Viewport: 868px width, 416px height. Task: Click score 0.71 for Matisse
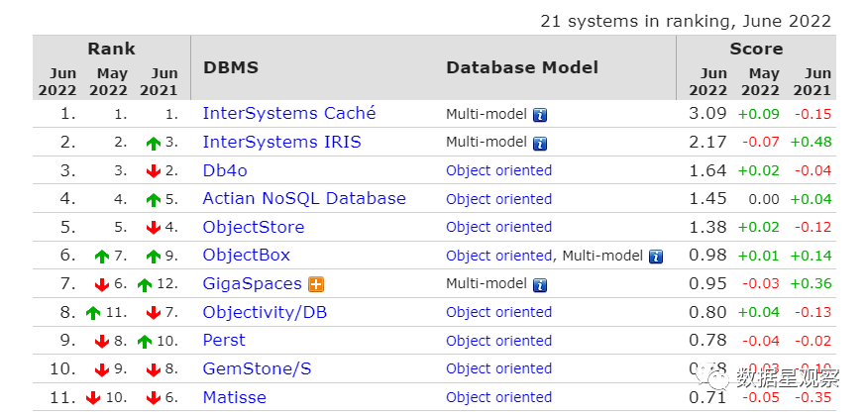(x=707, y=397)
